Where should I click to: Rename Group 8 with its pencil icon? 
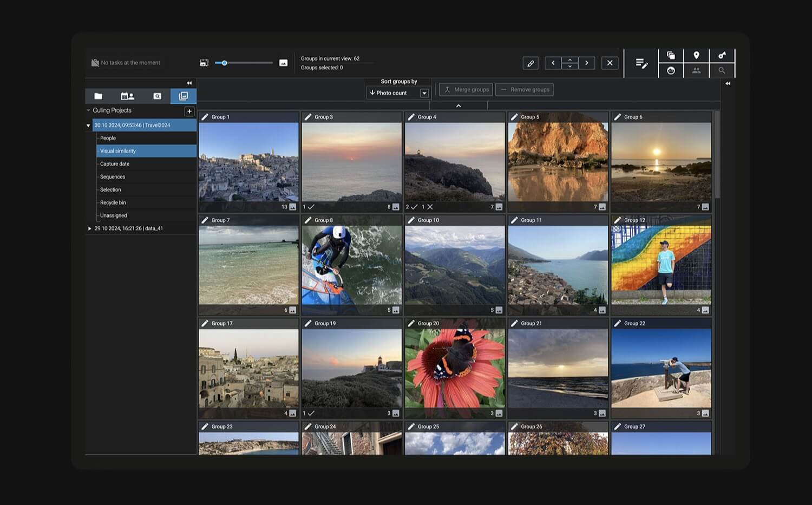click(x=308, y=220)
